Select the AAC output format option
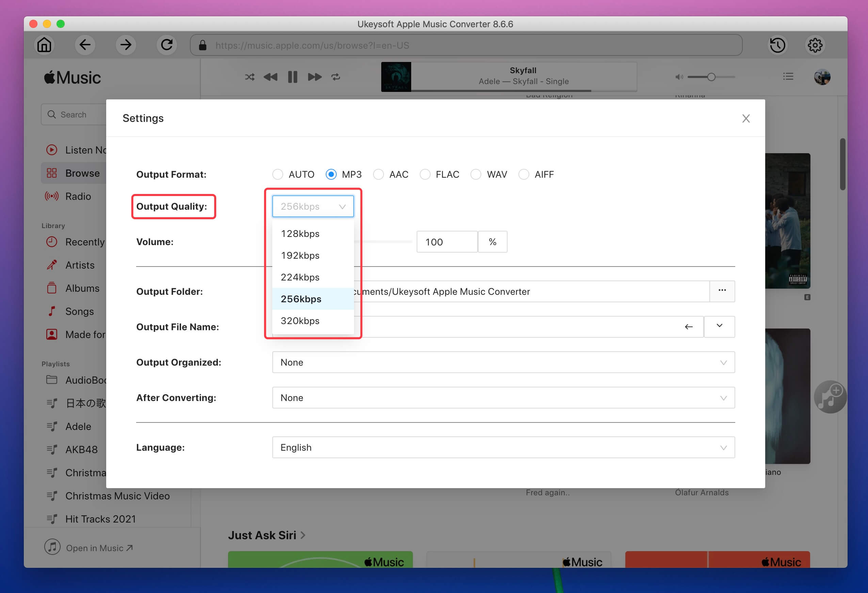 click(x=379, y=174)
